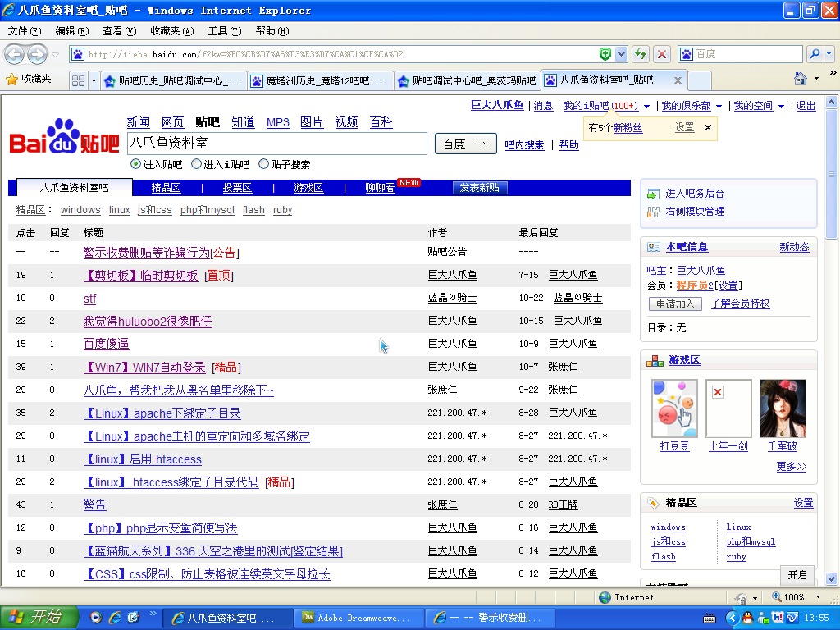
Task: Click the 吧内搜索 link
Action: click(x=524, y=145)
